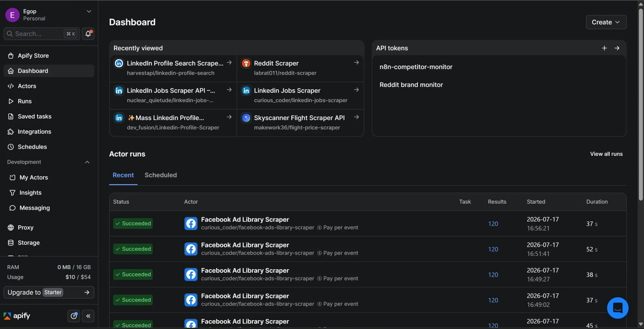The width and height of the screenshot is (644, 329).
Task: Collapse the Development section chevron
Action: (x=87, y=162)
